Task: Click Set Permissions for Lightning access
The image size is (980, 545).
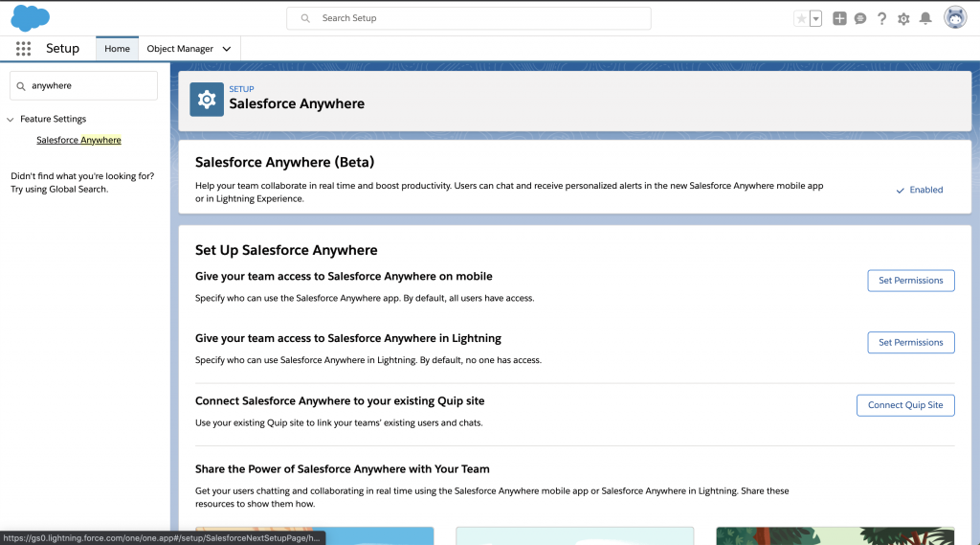Action: 911,342
